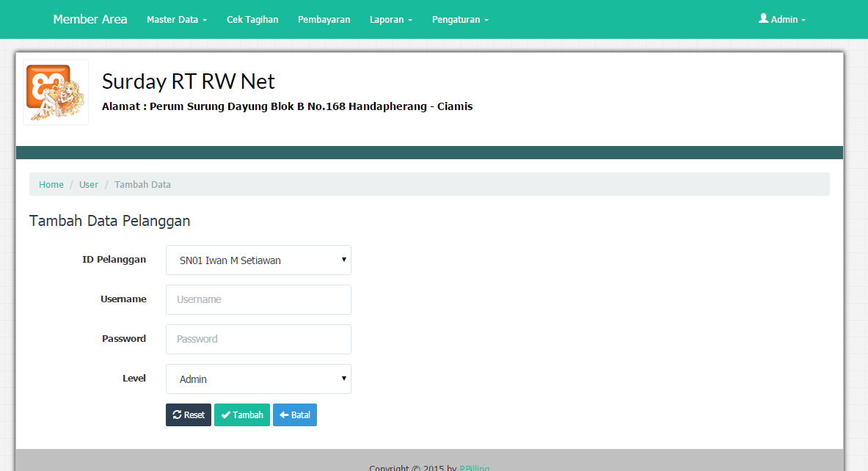Click the XAMPP logo image

[55, 92]
